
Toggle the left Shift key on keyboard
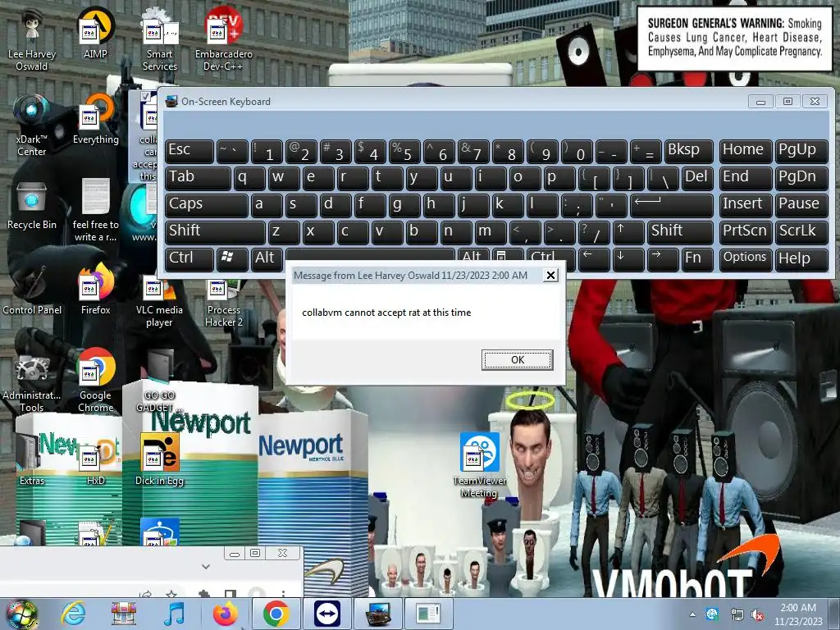pyautogui.click(x=215, y=231)
